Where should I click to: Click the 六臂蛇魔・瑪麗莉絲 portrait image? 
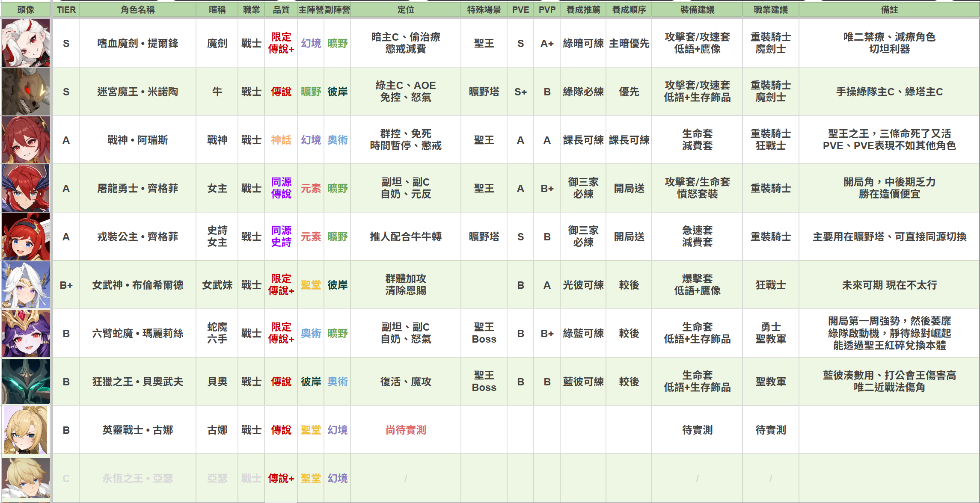(26, 333)
